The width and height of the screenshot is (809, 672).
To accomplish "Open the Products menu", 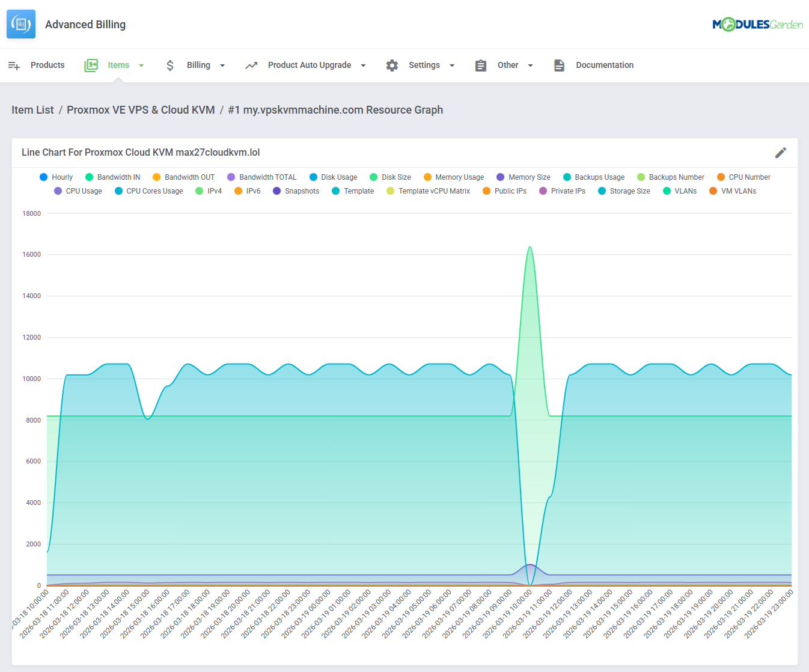I will 47,65.
